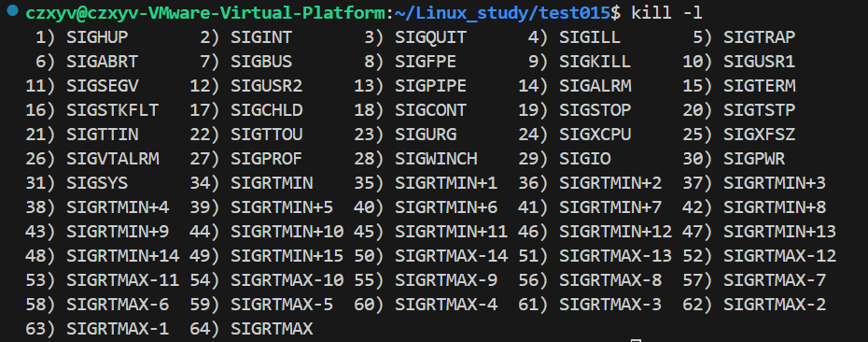Click the SIGTERM signal entry
Screen dimensions: 868x342
pos(760,86)
